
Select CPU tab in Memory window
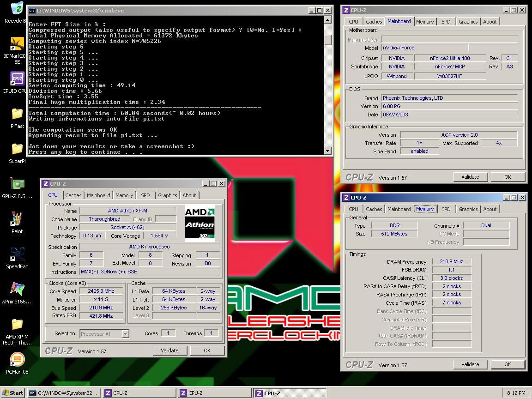pos(353,209)
